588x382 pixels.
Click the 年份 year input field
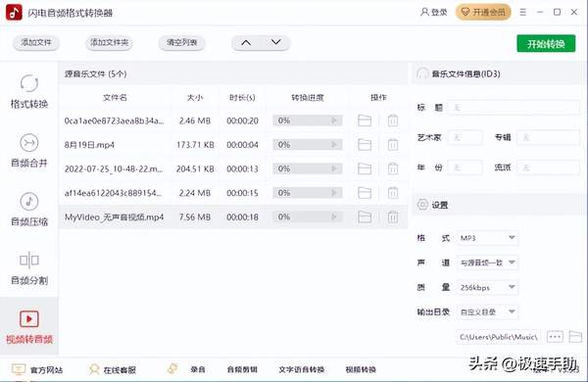[x=465, y=167]
